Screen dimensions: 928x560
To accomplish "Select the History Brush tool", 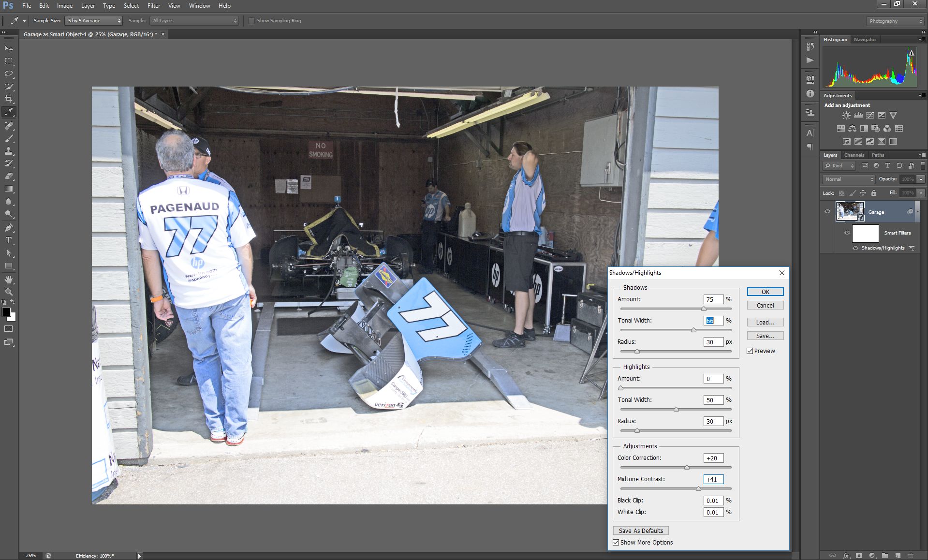I will (x=9, y=163).
